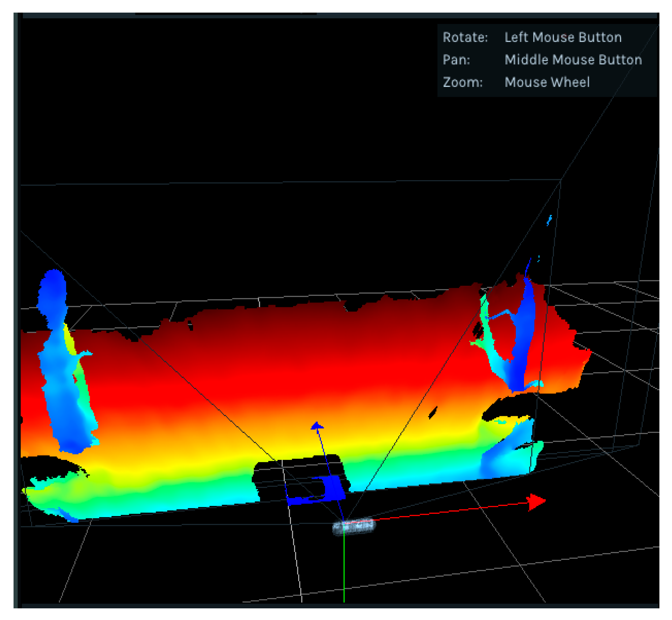The image size is (672, 620).
Task: Click the dark header bar at top
Action: [x=335, y=15]
